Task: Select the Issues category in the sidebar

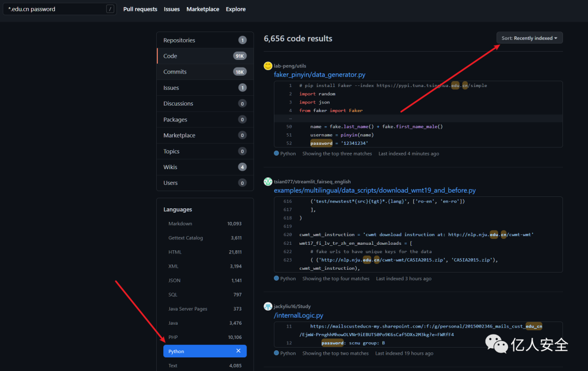Action: click(x=205, y=88)
